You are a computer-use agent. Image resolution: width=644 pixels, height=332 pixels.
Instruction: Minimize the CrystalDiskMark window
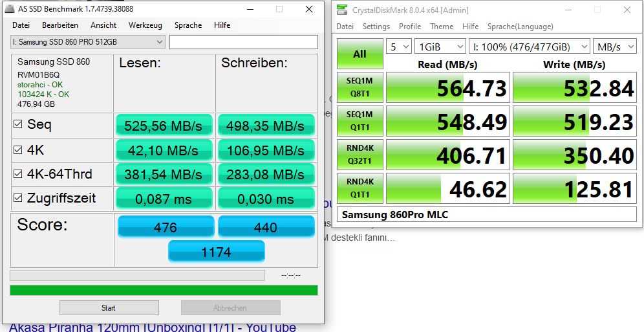click(568, 10)
